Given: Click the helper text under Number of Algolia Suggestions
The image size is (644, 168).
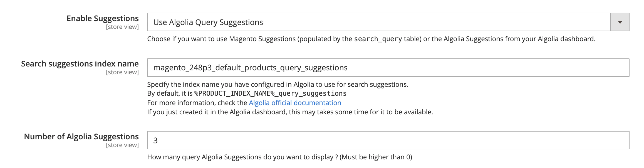Looking at the screenshot, I should coord(279,158).
